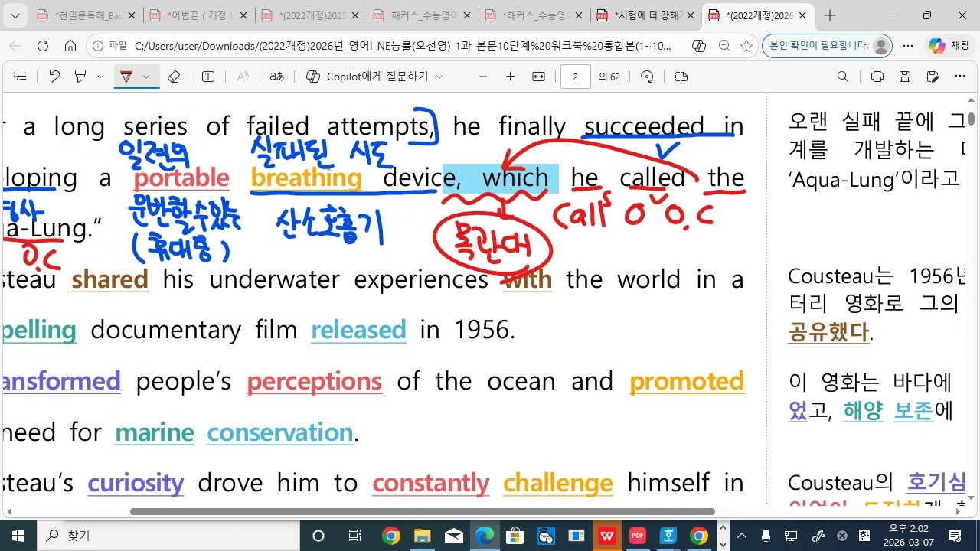Zoom in with the plus button
980x551 pixels.
coord(511,77)
